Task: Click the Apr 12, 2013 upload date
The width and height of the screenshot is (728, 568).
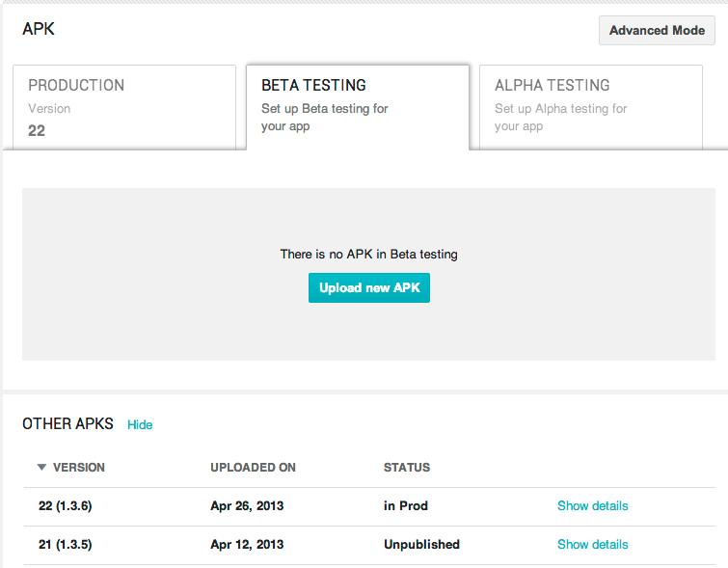Action: [247, 545]
